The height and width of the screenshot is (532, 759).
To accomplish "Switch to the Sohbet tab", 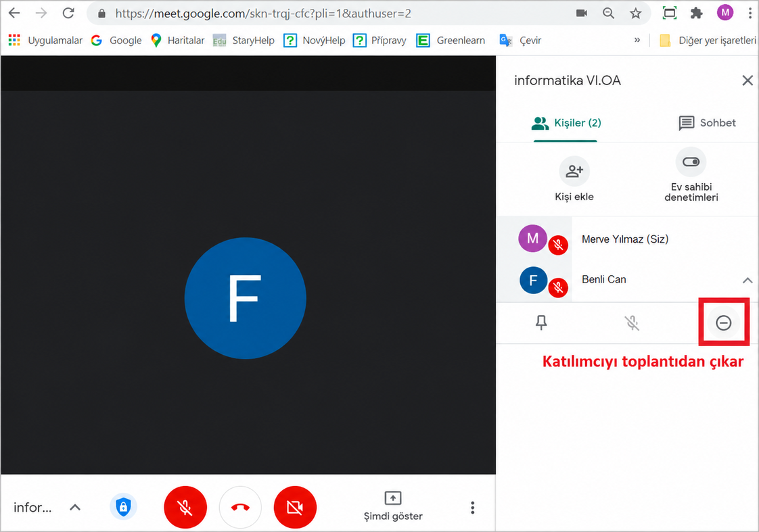I will pyautogui.click(x=707, y=123).
